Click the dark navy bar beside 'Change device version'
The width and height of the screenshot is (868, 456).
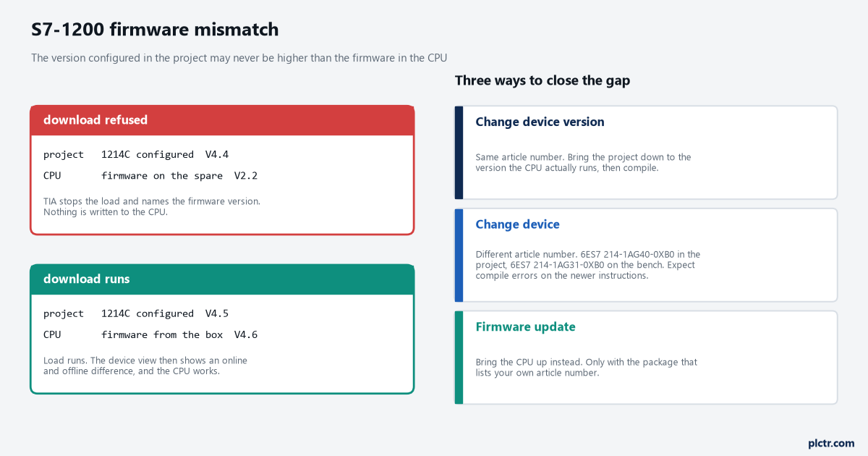459,153
